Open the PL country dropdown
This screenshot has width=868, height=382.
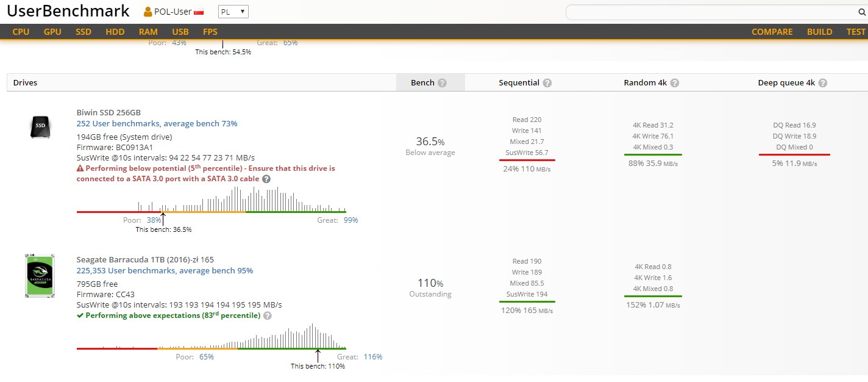coord(233,12)
